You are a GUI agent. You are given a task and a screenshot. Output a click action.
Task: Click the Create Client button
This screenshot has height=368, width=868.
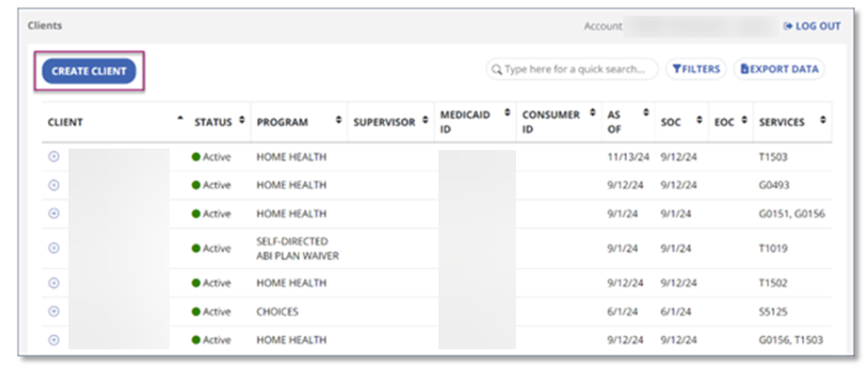[89, 71]
